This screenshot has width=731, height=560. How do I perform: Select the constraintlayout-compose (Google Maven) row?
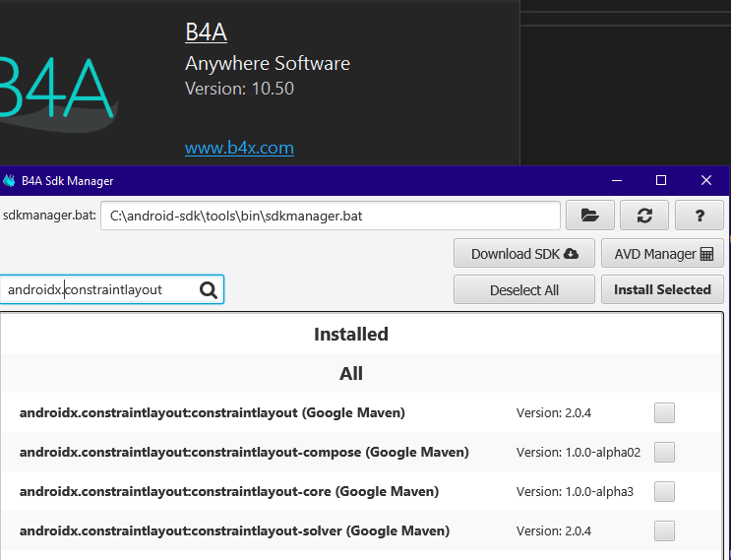tap(362, 452)
